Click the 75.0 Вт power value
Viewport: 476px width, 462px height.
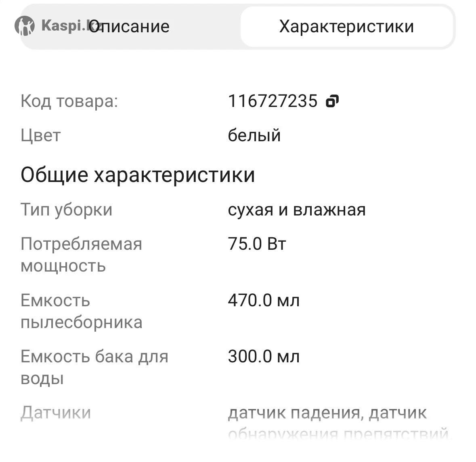tap(257, 244)
